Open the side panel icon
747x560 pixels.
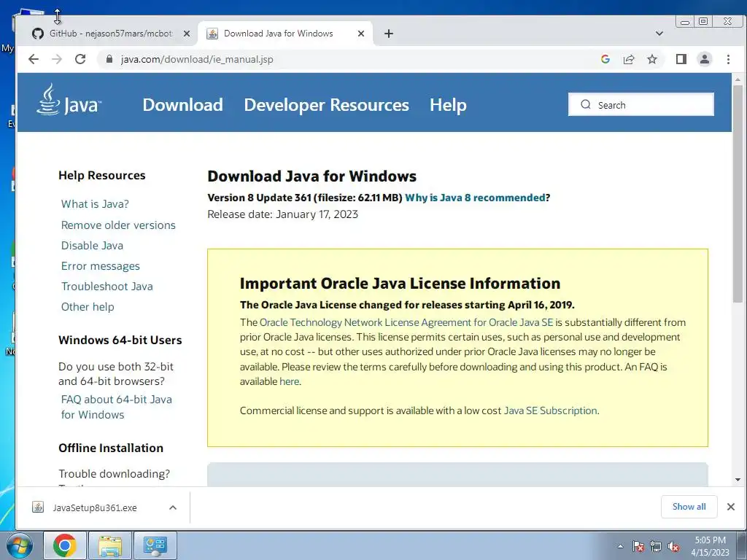(x=681, y=59)
